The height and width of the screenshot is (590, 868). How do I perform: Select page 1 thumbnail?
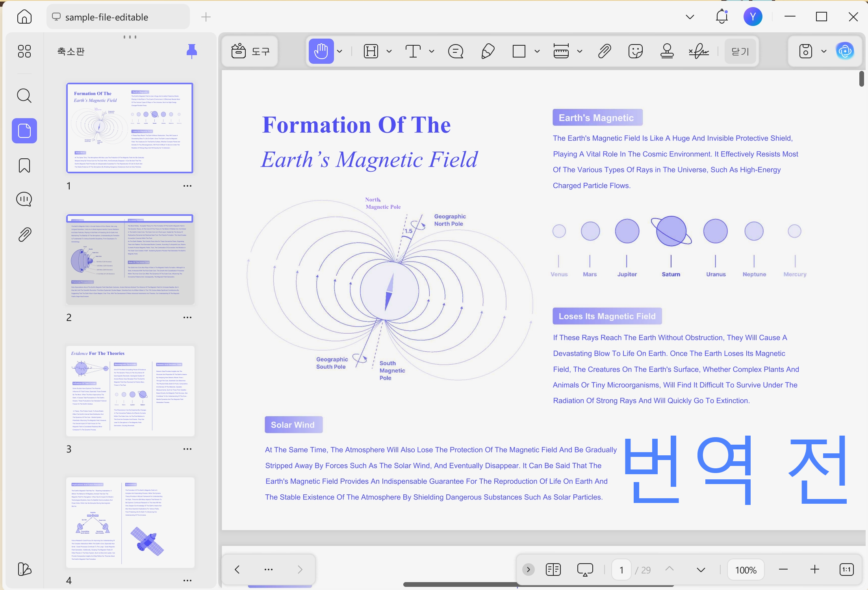(130, 128)
